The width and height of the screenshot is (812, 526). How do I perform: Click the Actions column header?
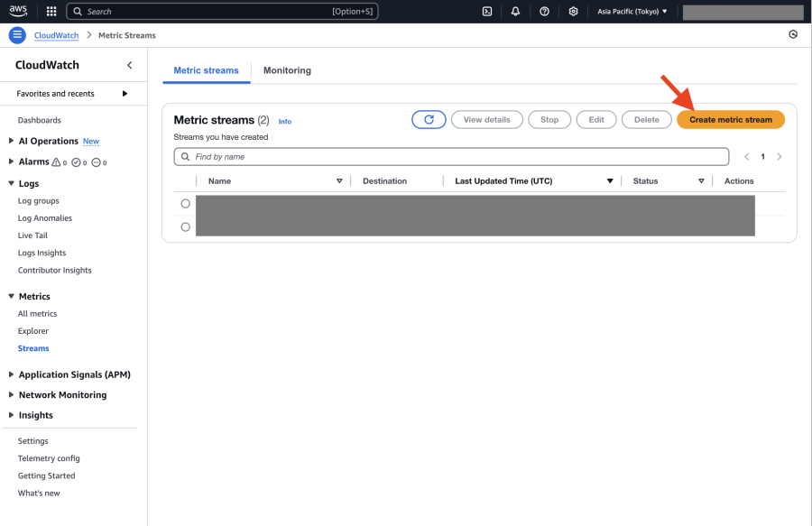coord(738,180)
